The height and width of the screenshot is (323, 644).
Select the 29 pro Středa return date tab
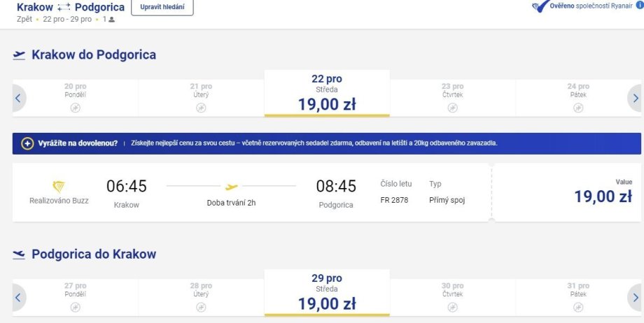coord(327,294)
